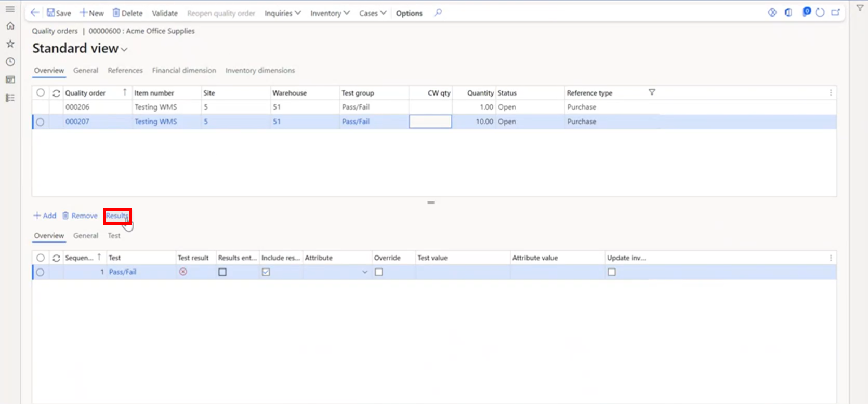This screenshot has width=868, height=404.
Task: Open Recent clock icon in sidebar
Action: click(10, 62)
